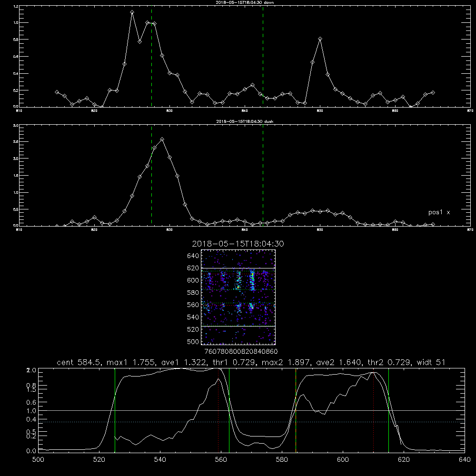Select the second dawn peak diamond near 850

coord(320,39)
